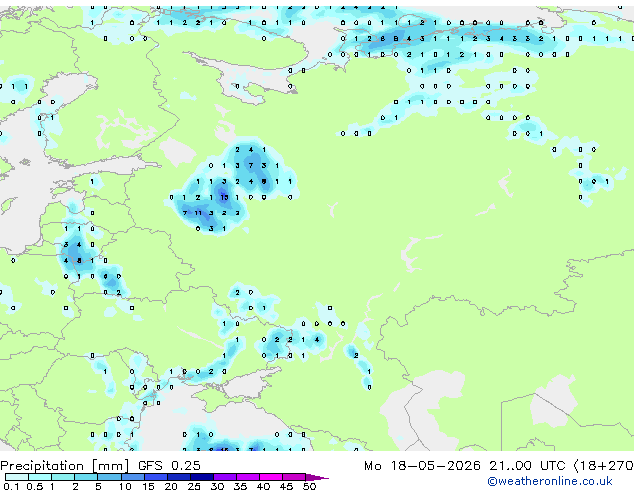Click the 'Mo 18-05-2026' date text
634x490 pixels.
[x=422, y=465]
